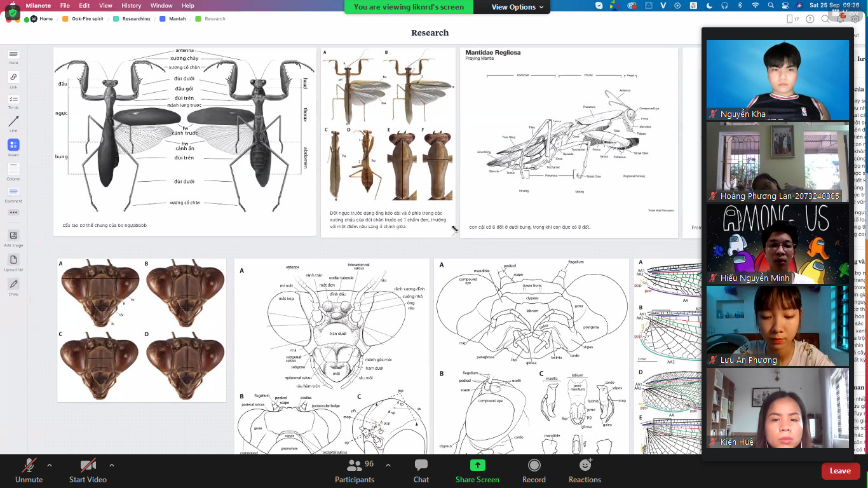Select the Link tool in sidebar
The image size is (868, 488).
tap(13, 78)
